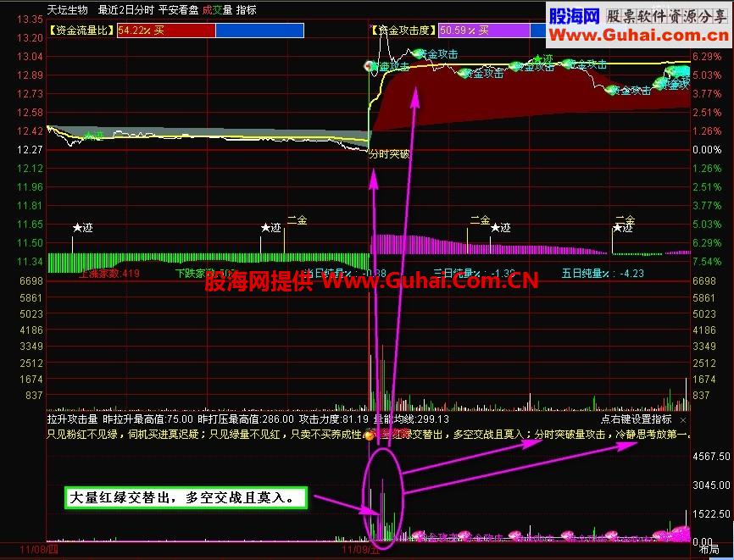
Task: Click the first white ★迹 marker on the left
Action: (83, 228)
